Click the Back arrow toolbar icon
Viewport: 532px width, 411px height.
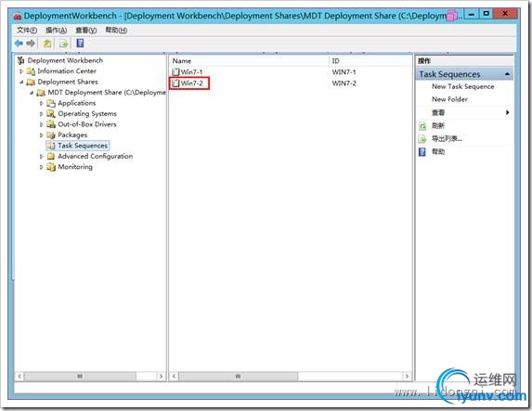pyautogui.click(x=19, y=43)
